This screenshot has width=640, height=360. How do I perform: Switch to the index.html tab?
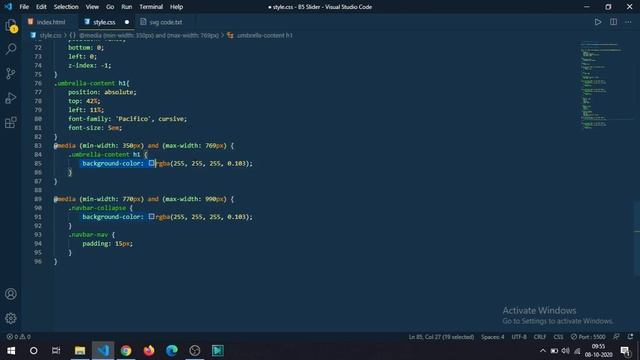coord(51,22)
